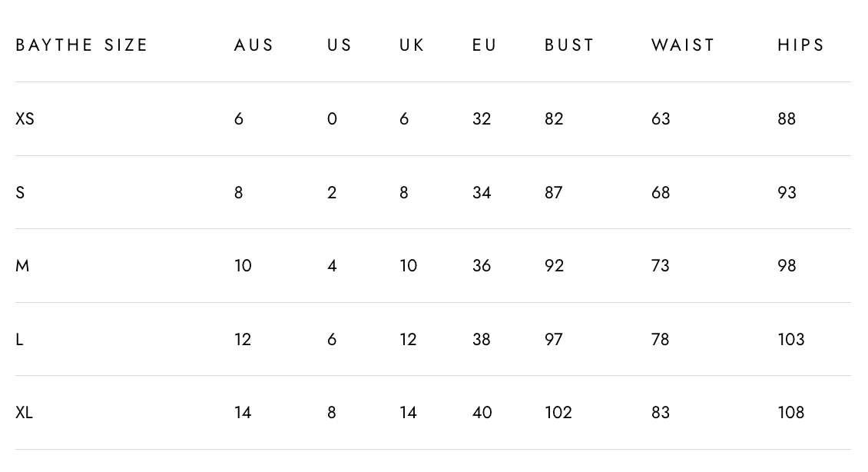Viewport: 868px width, 472px height.
Task: Click the WAIST column header
Action: [683, 45]
